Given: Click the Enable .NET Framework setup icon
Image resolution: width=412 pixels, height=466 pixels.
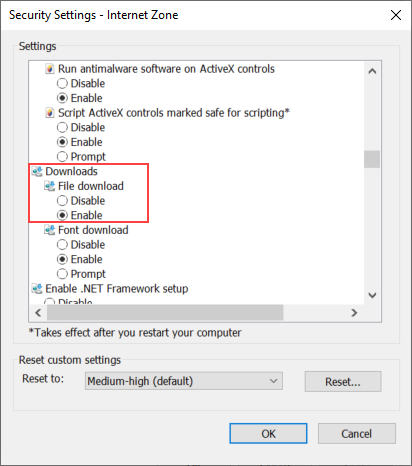Looking at the screenshot, I should pyautogui.click(x=37, y=289).
